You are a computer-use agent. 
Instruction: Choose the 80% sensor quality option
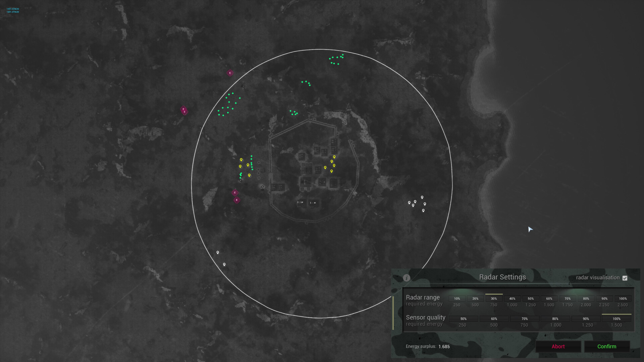555,318
